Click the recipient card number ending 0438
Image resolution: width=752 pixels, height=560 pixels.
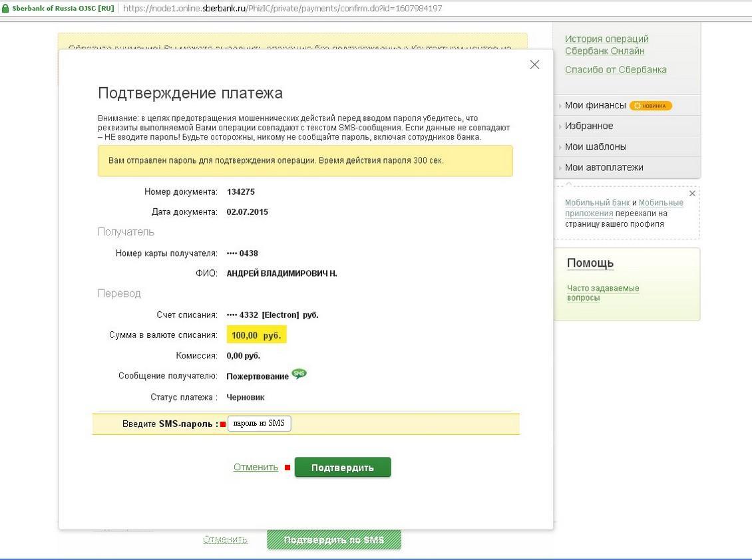pyautogui.click(x=242, y=253)
